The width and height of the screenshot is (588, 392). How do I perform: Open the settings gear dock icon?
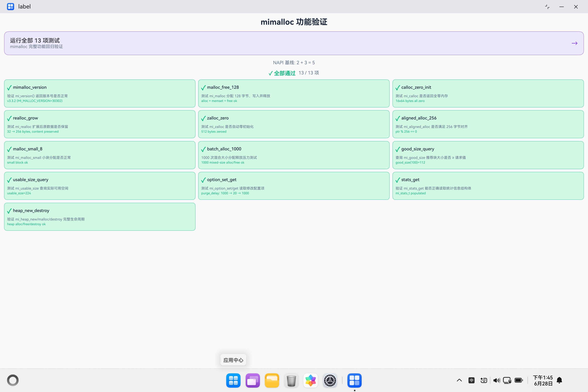(330, 380)
